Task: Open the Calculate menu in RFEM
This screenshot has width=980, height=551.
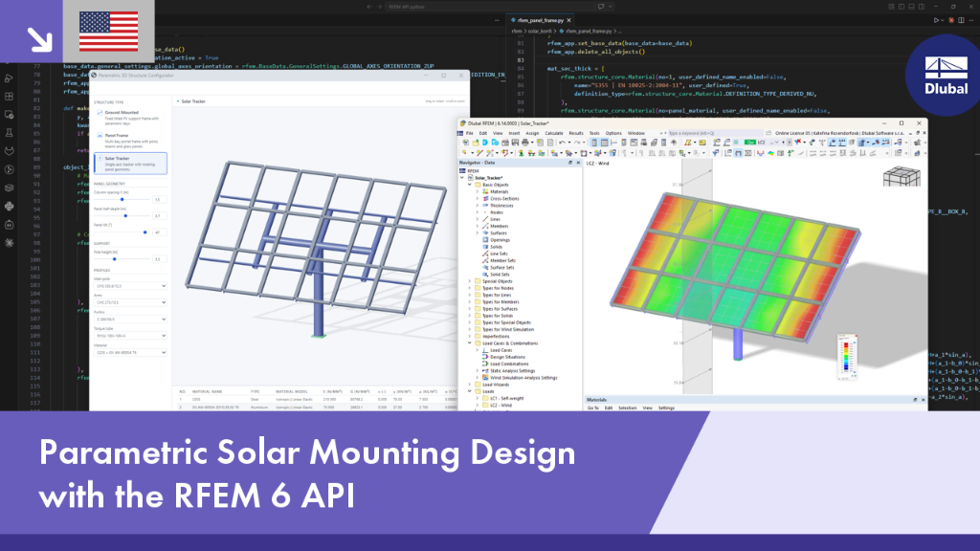Action: 554,133
